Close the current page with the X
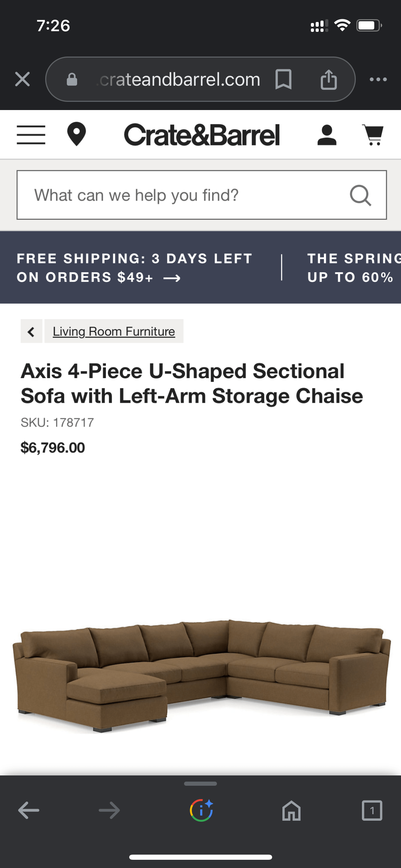401x868 pixels. click(x=23, y=79)
